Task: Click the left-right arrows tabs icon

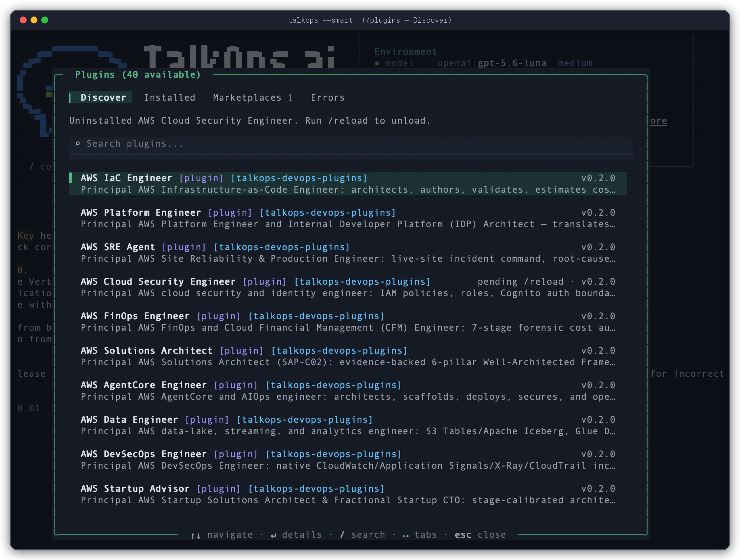Action: click(x=406, y=535)
